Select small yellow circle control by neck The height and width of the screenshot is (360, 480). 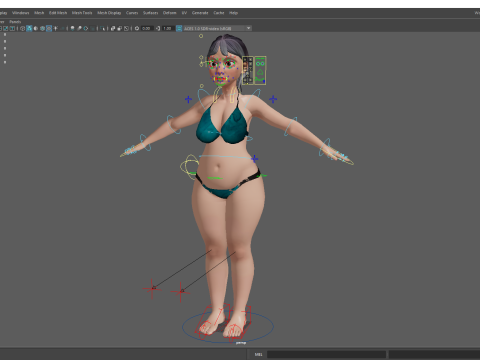(201, 86)
